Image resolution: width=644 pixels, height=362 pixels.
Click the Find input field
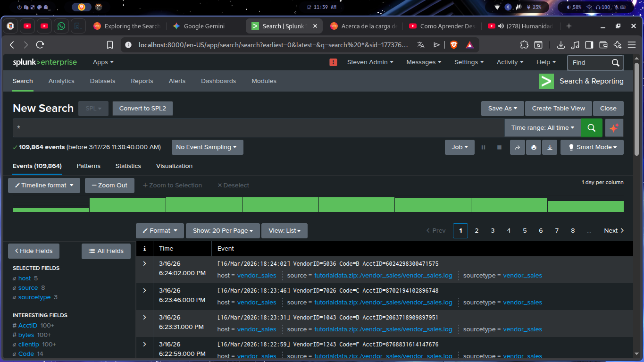(x=590, y=62)
